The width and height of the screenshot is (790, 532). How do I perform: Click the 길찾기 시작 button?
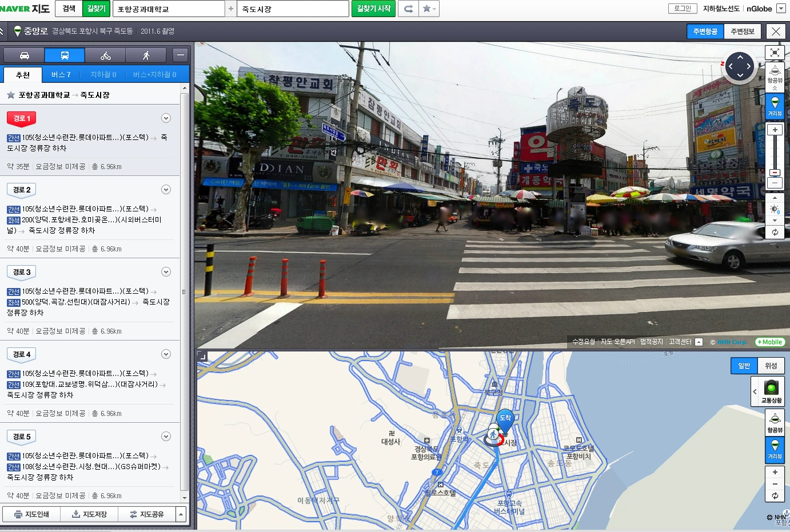click(x=373, y=9)
